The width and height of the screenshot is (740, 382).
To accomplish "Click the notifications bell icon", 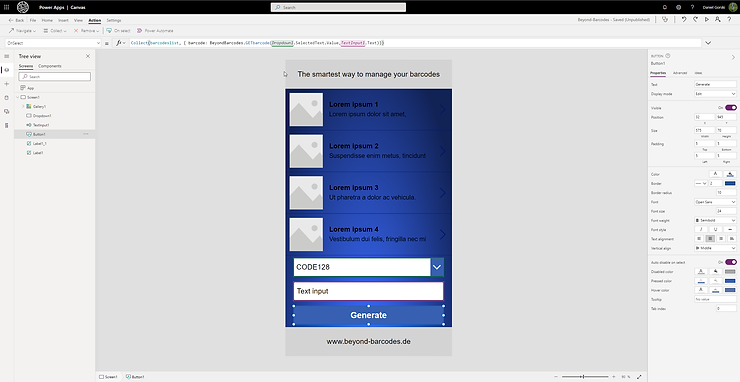I will [665, 8].
